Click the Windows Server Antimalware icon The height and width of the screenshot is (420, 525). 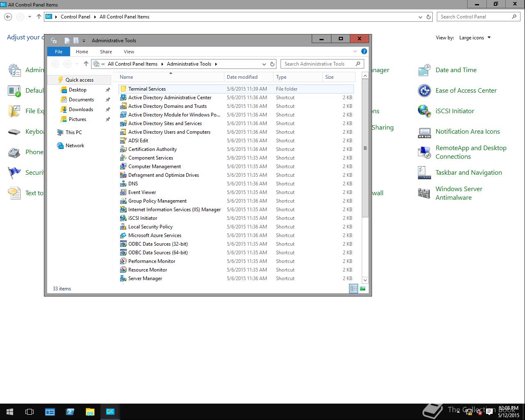(x=424, y=193)
